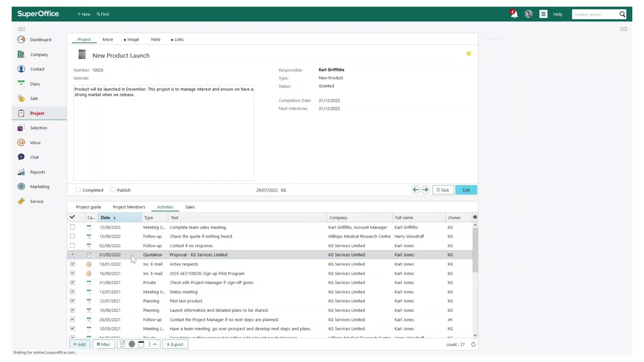Add a document from the bottom toolbar

(x=122, y=344)
